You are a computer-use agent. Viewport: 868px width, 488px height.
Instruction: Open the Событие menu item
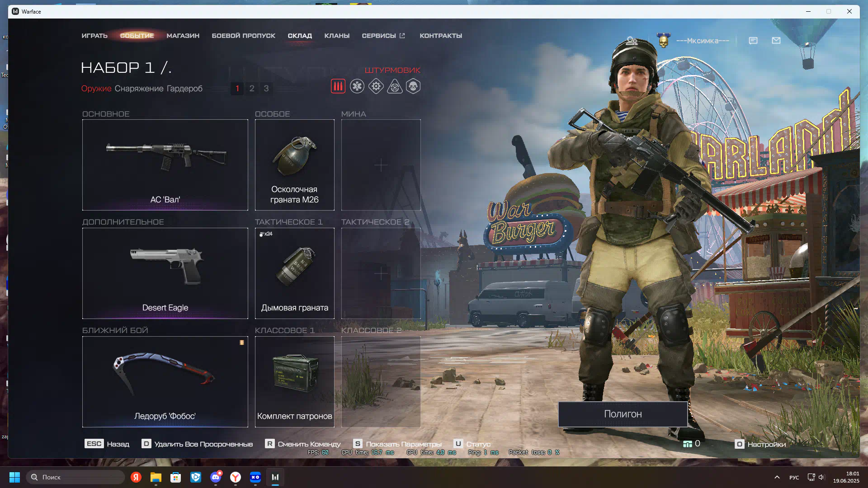pos(137,36)
